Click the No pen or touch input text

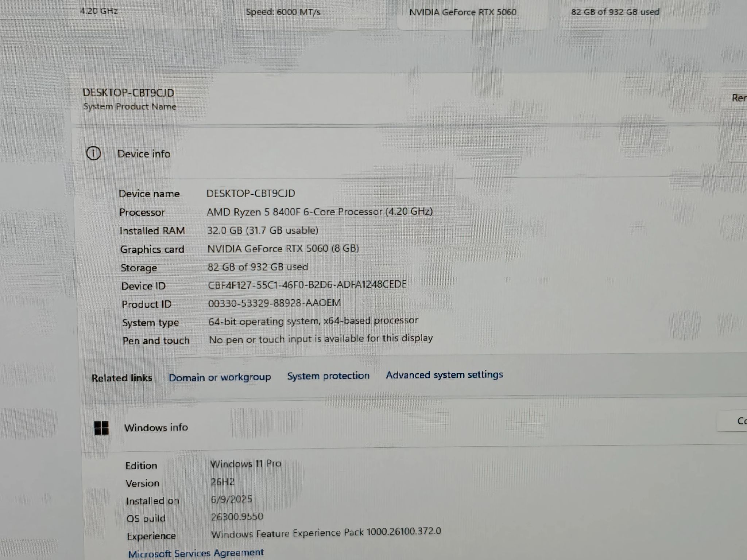tap(321, 339)
